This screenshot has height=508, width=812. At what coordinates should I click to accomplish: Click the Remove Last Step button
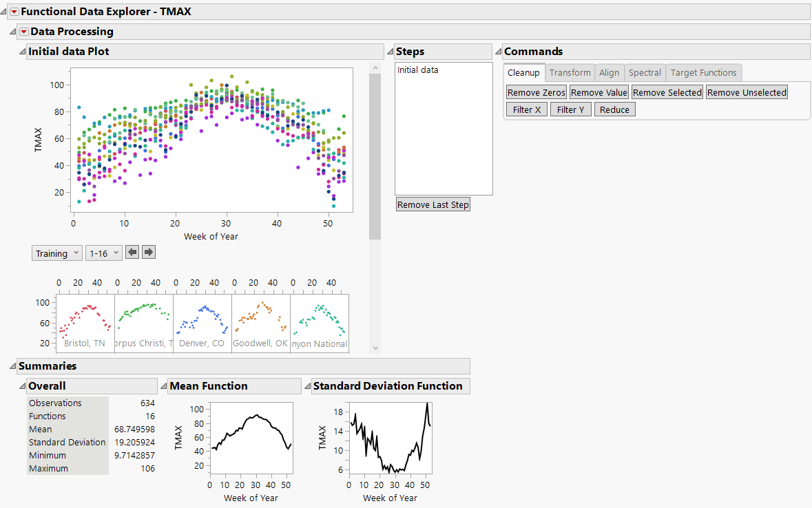433,204
